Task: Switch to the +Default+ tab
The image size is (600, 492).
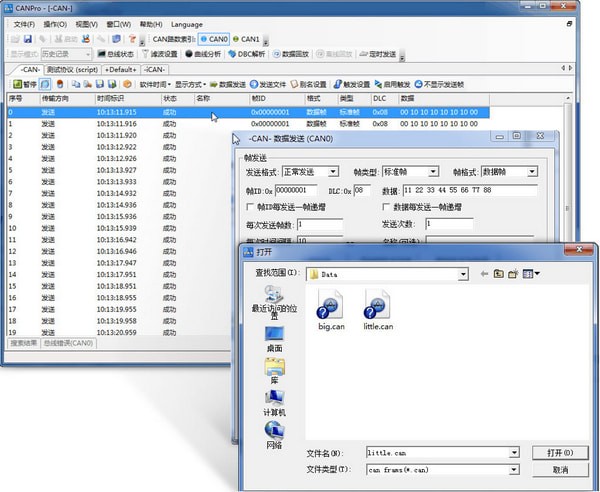Action: 121,70
